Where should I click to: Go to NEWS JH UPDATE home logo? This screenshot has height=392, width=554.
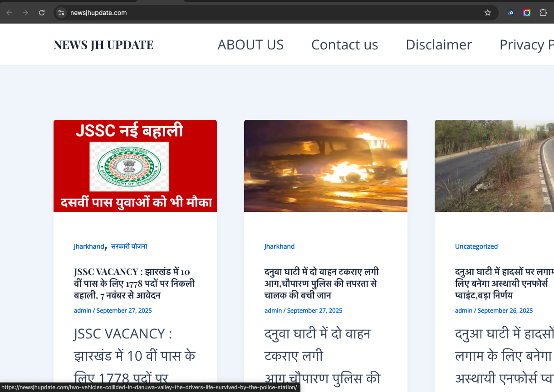pyautogui.click(x=103, y=44)
